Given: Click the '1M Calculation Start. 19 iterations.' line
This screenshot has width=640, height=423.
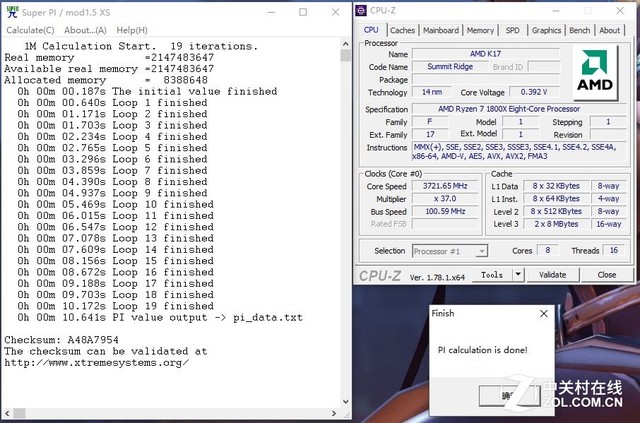Looking at the screenshot, I should [141, 46].
